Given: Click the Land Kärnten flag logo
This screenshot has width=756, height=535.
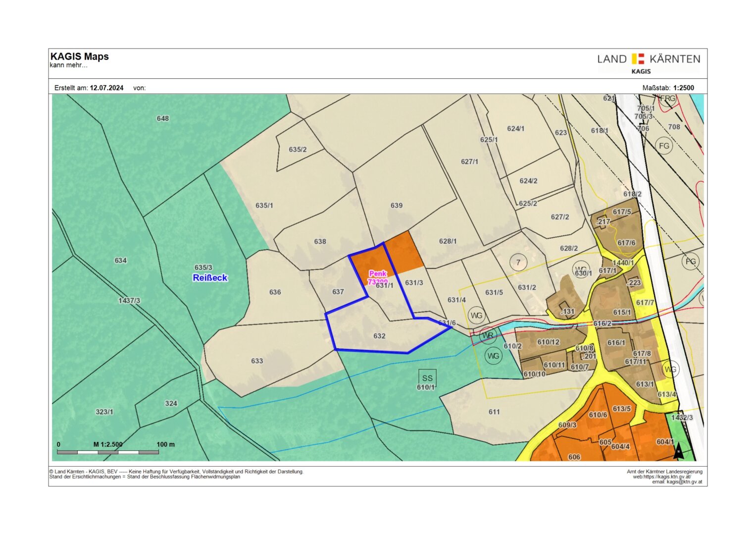Looking at the screenshot, I should [638, 59].
